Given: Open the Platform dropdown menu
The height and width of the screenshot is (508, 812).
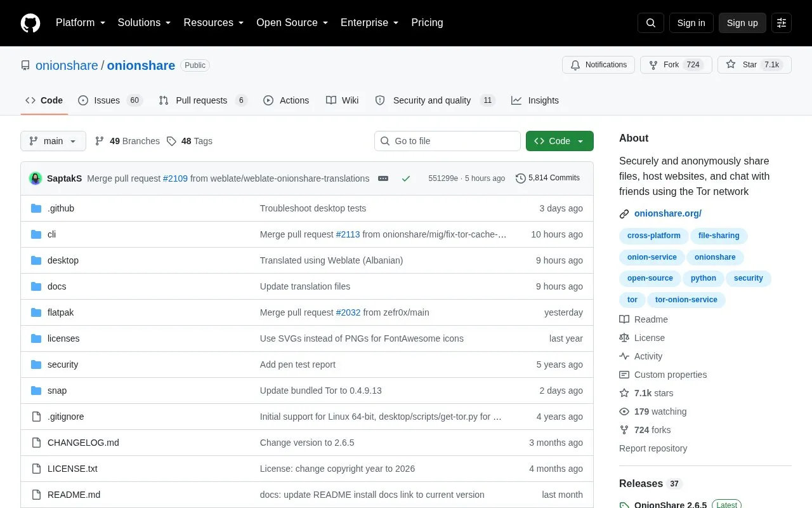Looking at the screenshot, I should (x=80, y=23).
